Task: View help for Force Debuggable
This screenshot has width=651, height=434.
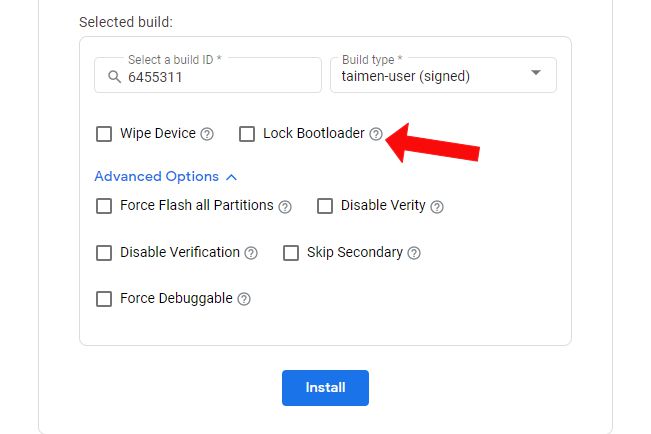Action: tap(244, 299)
